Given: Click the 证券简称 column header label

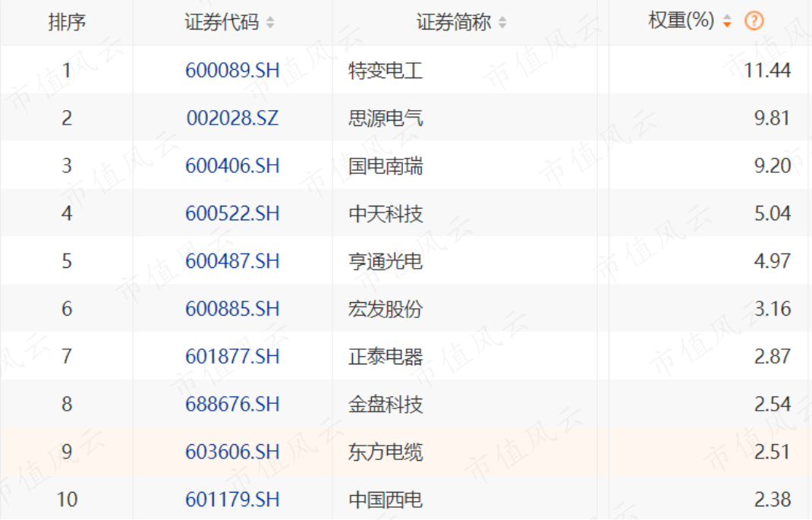Looking at the screenshot, I should coord(454,22).
